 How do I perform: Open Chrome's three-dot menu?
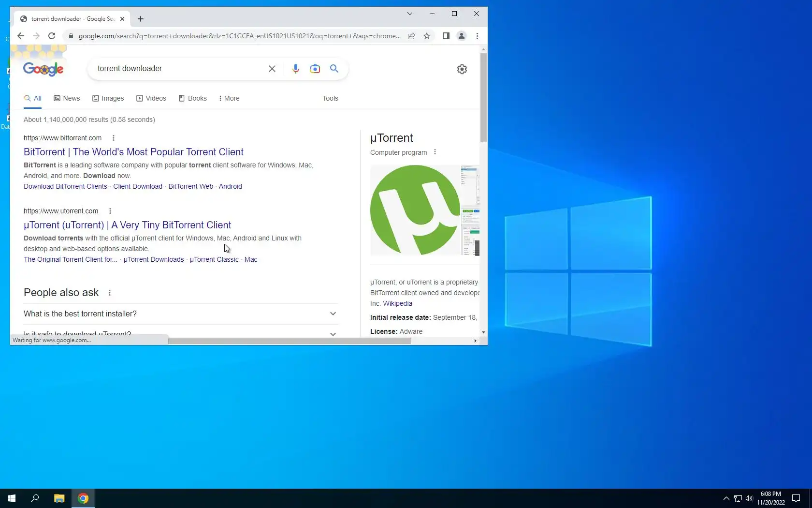[477, 36]
